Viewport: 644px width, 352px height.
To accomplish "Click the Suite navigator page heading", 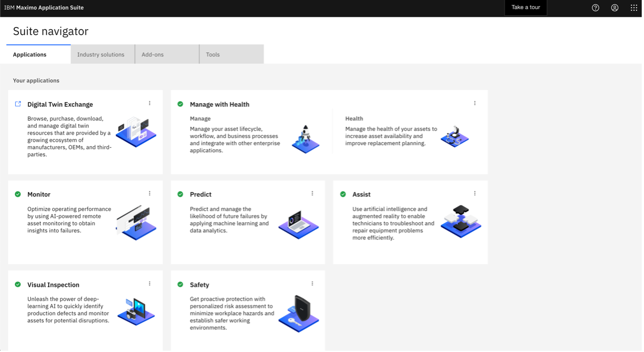I will click(x=50, y=31).
